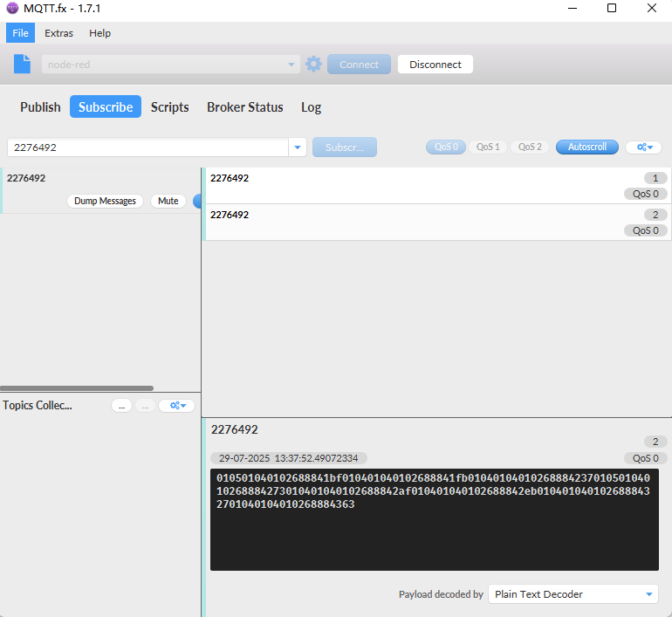Expand the topic 2276492 dropdown arrow
The width and height of the screenshot is (672, 617).
pyautogui.click(x=298, y=147)
